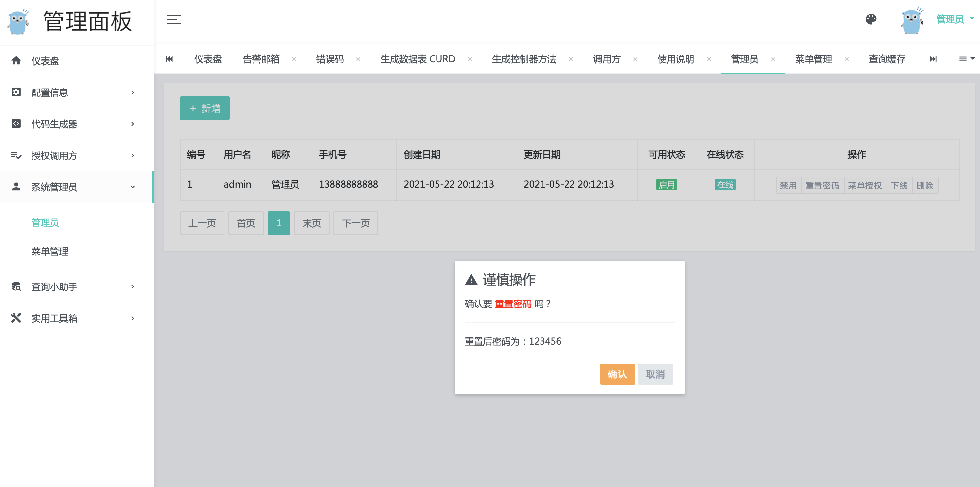Cancel the dialog with 取消
This screenshot has width=980, height=487.
pos(655,374)
